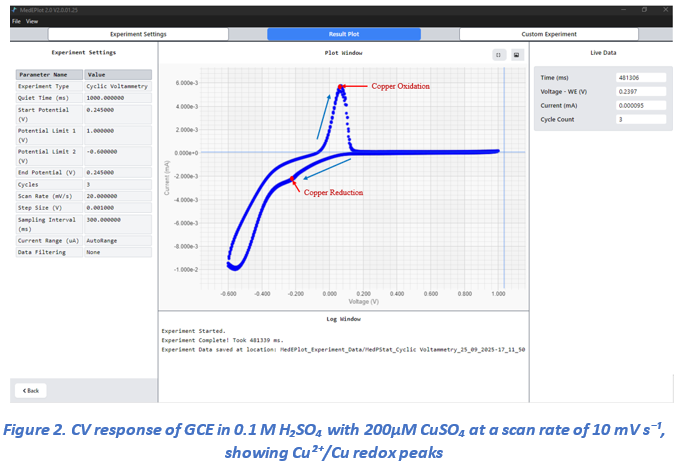Open the View menu
Screen dimensions: 677x466
[32, 20]
